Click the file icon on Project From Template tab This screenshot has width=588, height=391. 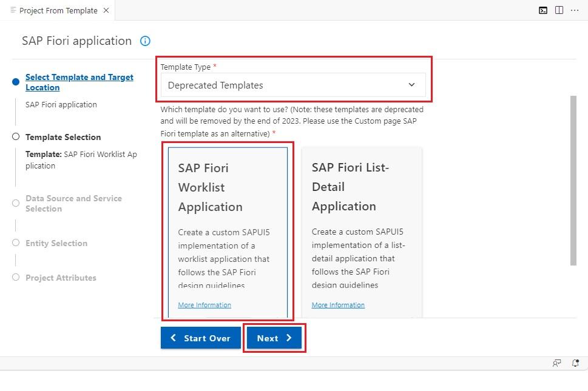click(x=13, y=10)
